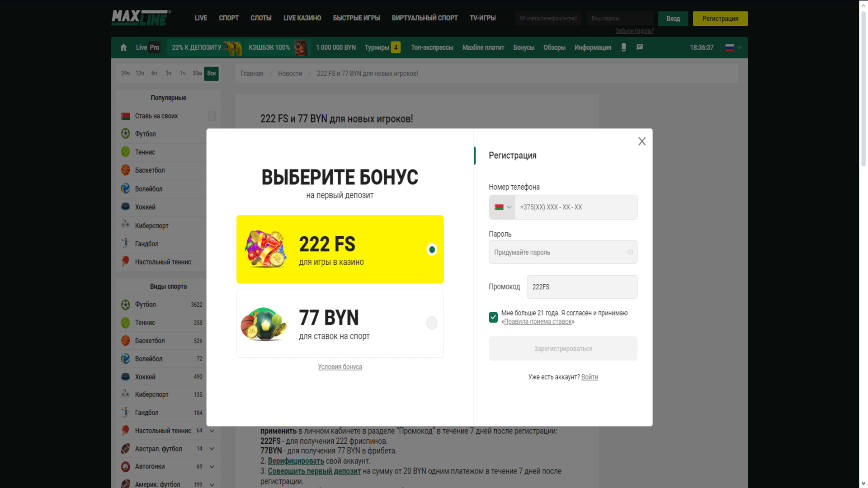Toggle password visibility eye icon
Viewport: 868px width, 488px height.
click(630, 252)
